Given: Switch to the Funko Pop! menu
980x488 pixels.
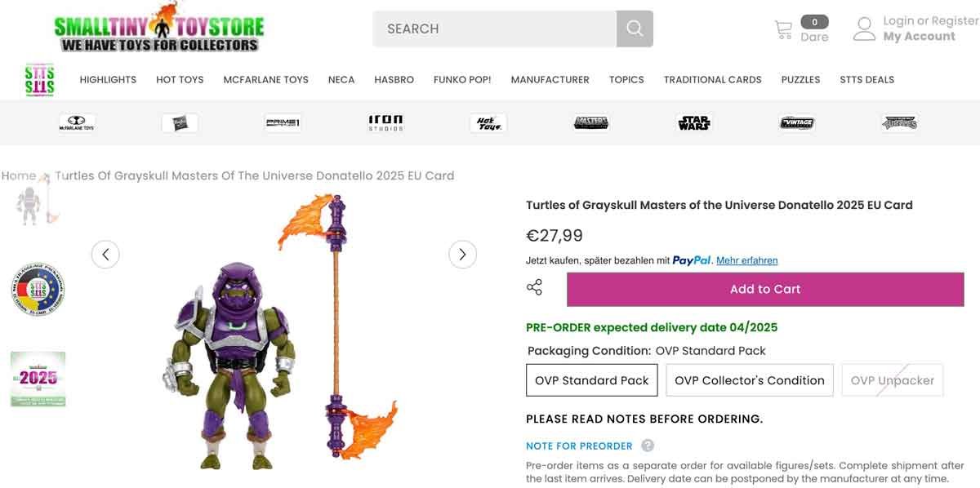Looking at the screenshot, I should point(462,79).
